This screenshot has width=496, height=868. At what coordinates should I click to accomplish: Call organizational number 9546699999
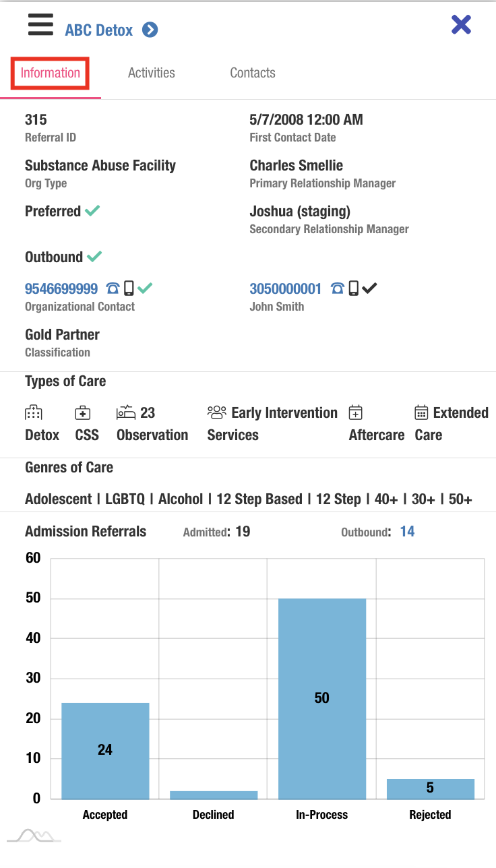(x=61, y=289)
